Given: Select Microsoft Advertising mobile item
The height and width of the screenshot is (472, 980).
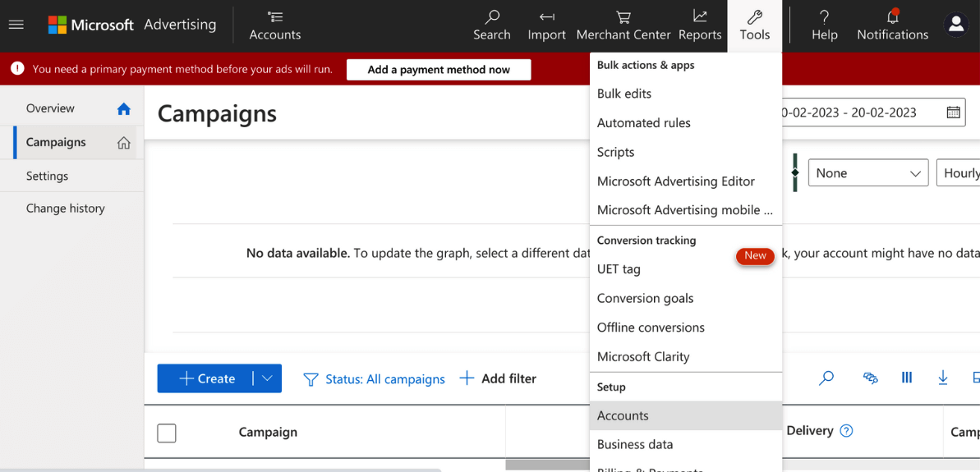Looking at the screenshot, I should (686, 210).
